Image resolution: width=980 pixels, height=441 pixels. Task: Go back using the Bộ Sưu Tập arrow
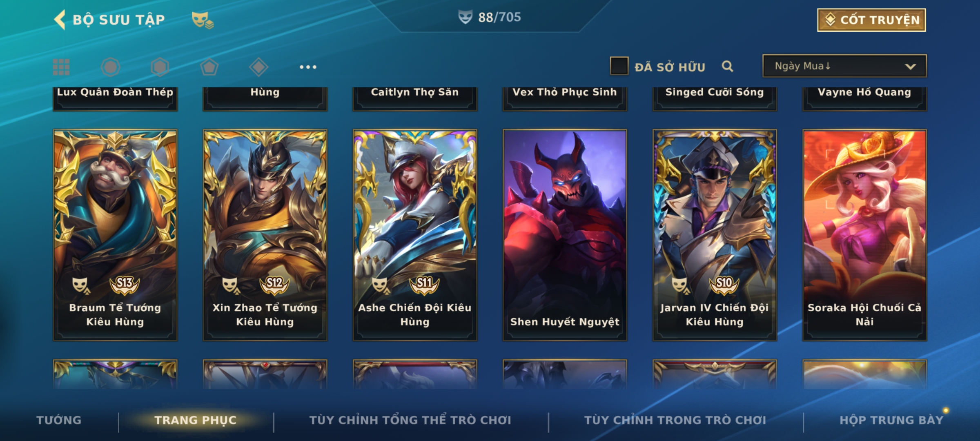[60, 20]
